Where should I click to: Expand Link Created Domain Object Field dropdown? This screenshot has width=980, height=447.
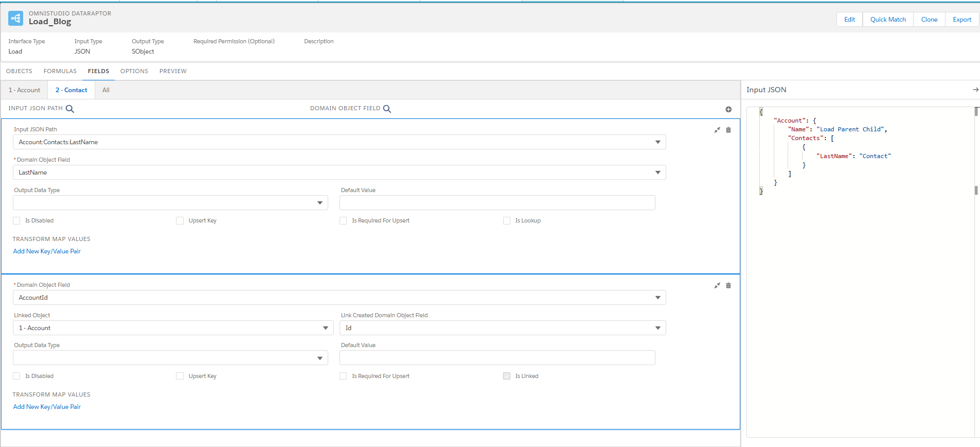pos(502,328)
